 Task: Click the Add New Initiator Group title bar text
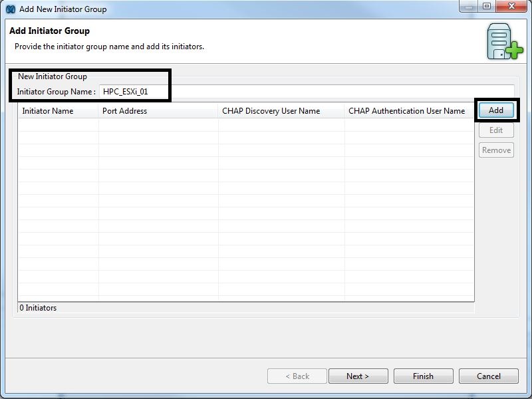point(63,9)
